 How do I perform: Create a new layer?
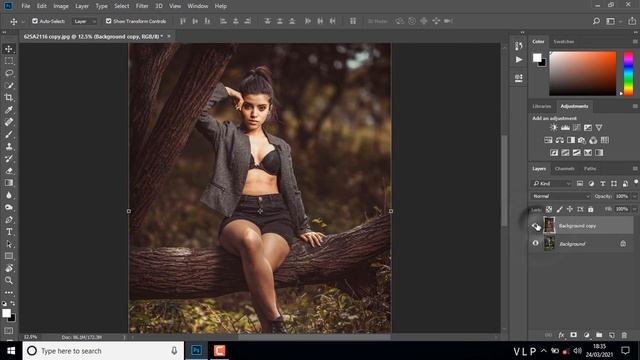(611, 335)
